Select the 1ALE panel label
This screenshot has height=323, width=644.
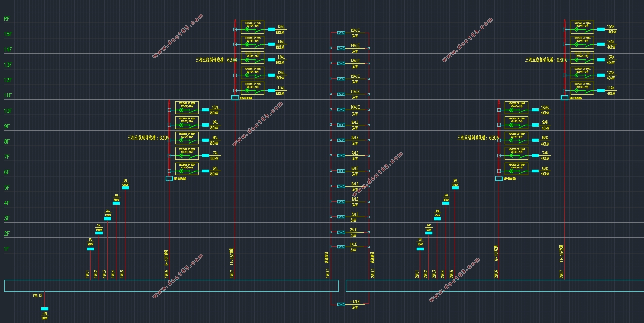[x=353, y=244]
